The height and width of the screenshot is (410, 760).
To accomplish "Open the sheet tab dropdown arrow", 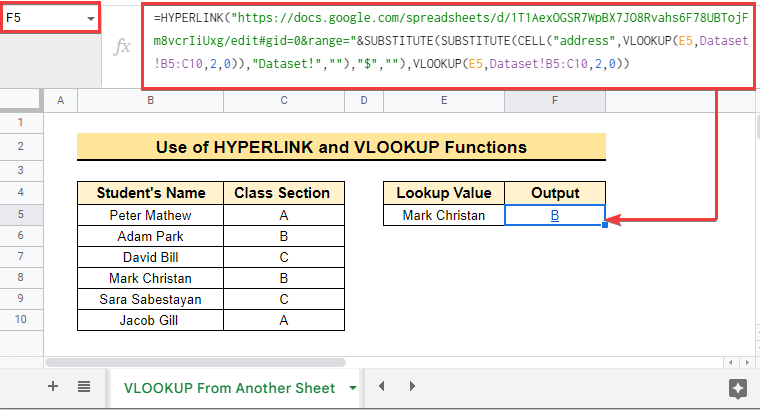I will 353,388.
